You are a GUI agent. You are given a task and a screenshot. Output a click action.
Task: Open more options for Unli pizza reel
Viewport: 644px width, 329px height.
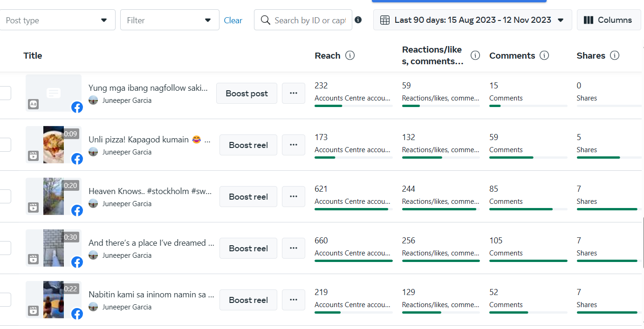[x=294, y=145]
